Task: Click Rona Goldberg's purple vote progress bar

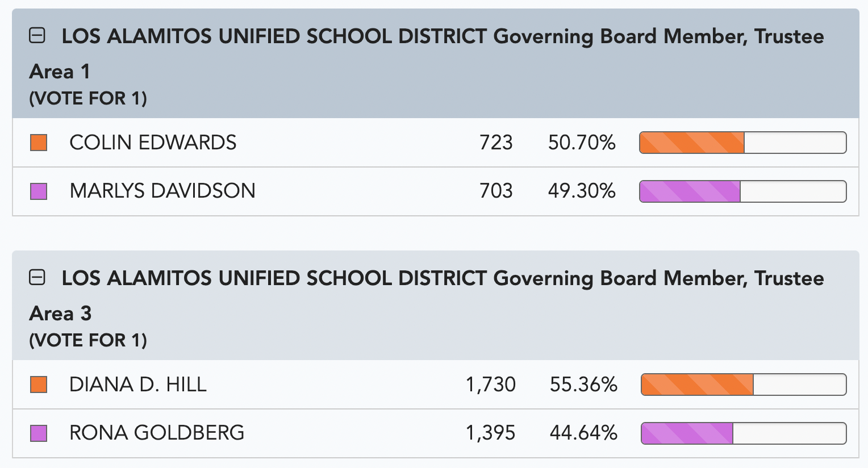Action: [x=744, y=433]
